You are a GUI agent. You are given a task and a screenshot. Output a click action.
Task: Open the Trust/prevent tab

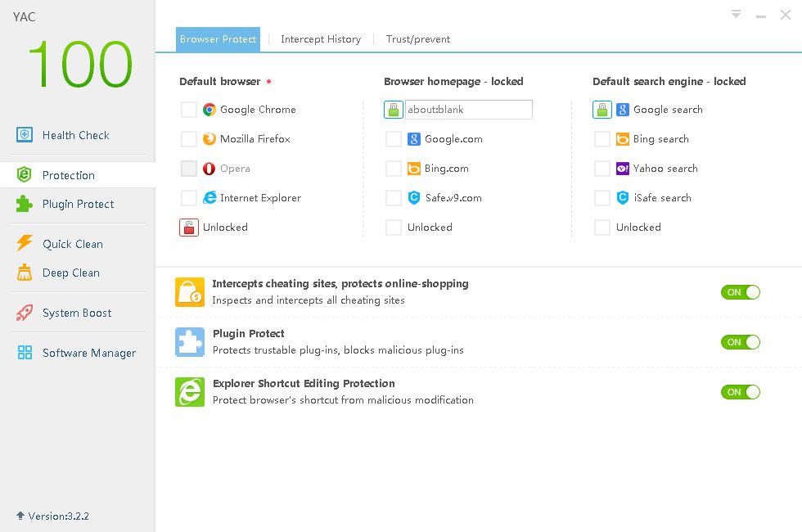pyautogui.click(x=418, y=39)
